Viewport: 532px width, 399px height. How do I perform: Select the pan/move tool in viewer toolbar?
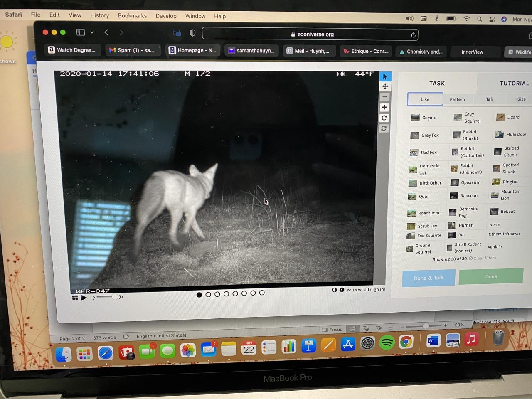385,86
